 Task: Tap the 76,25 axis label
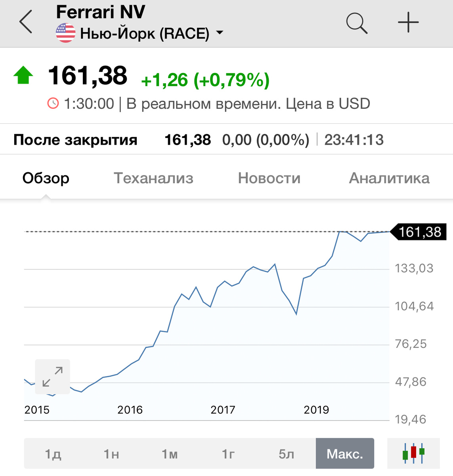(x=411, y=344)
